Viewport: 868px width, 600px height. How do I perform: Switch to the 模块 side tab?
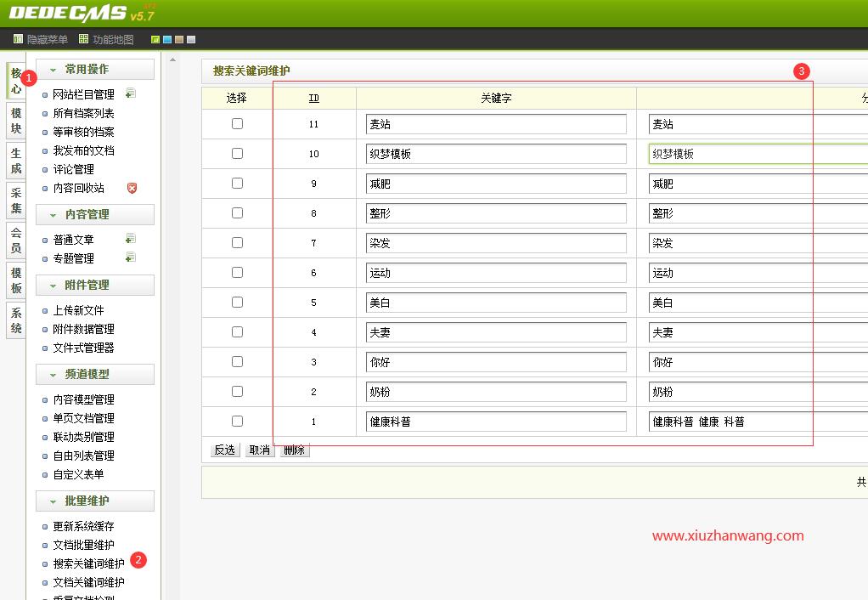pyautogui.click(x=15, y=122)
